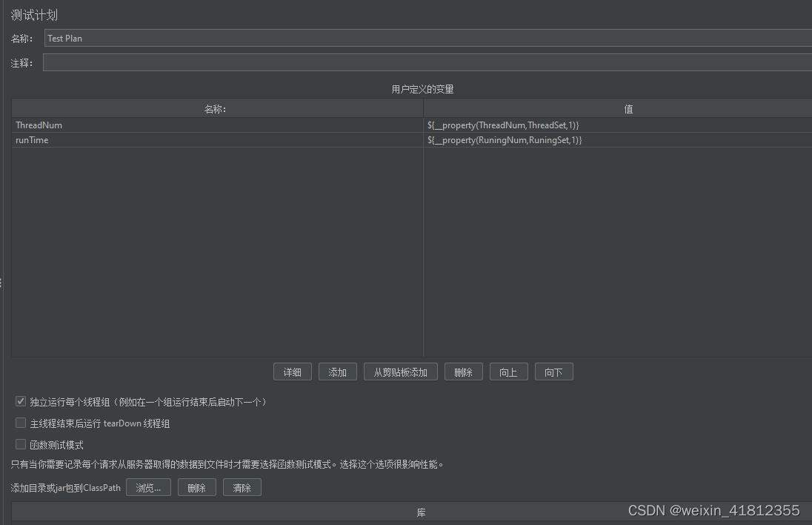Select the ${__property(RuningNum,RuningSet,1)} value cell
The image size is (812, 525).
pos(618,140)
